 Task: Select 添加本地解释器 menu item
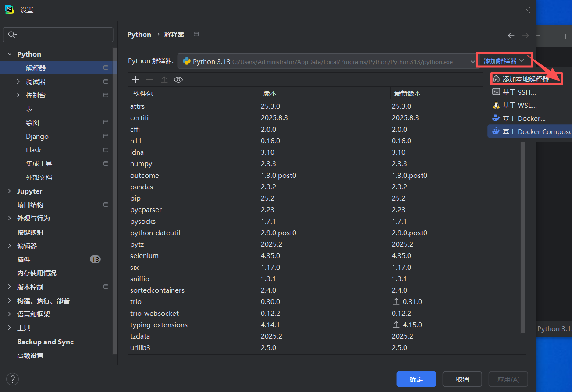click(527, 79)
